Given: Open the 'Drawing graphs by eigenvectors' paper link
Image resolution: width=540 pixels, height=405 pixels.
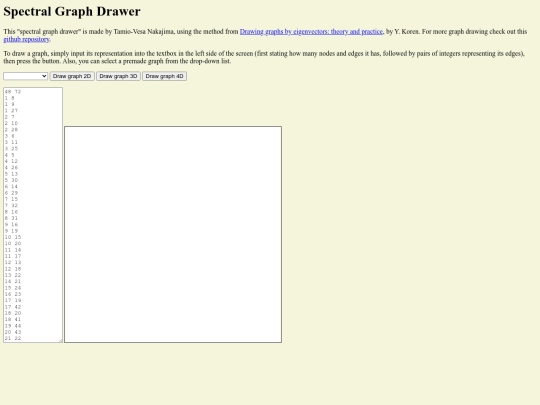Looking at the screenshot, I should pos(311,32).
